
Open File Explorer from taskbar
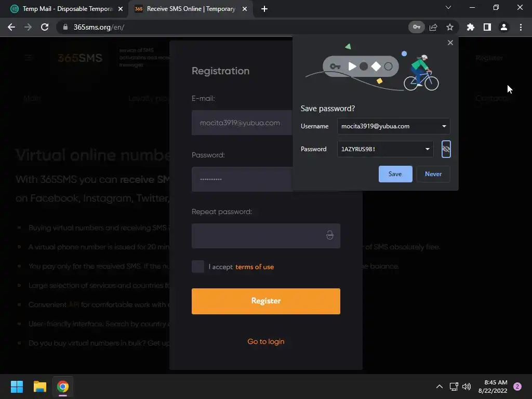[39, 387]
